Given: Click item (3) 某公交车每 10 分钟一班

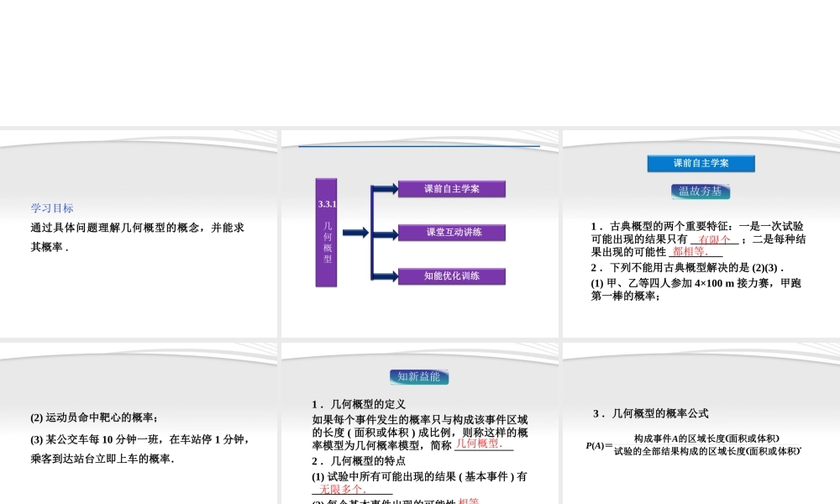Looking at the screenshot, I should click(139, 439).
